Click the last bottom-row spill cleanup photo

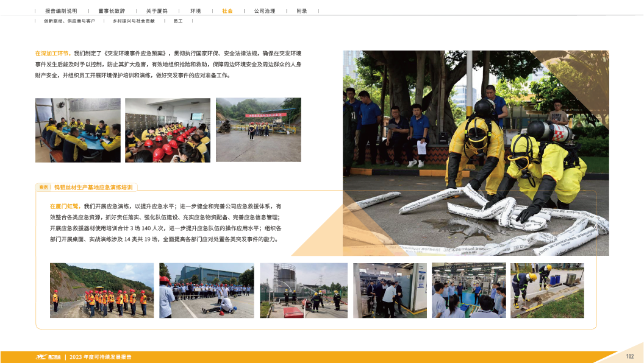546,291
